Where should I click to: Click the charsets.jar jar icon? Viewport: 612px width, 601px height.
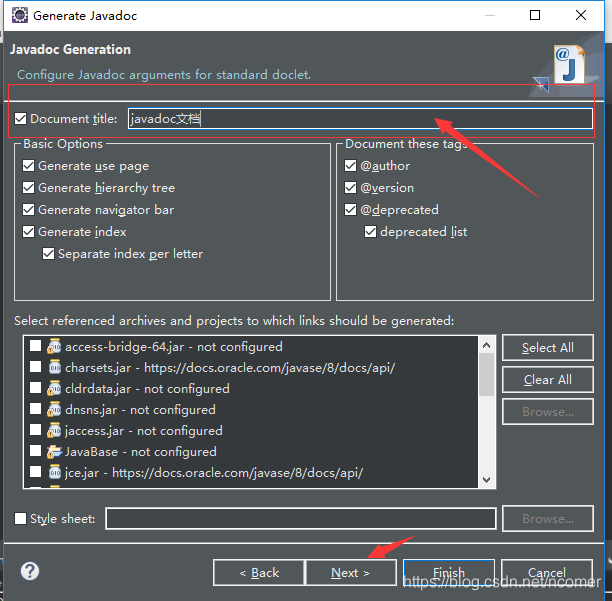tap(55, 368)
